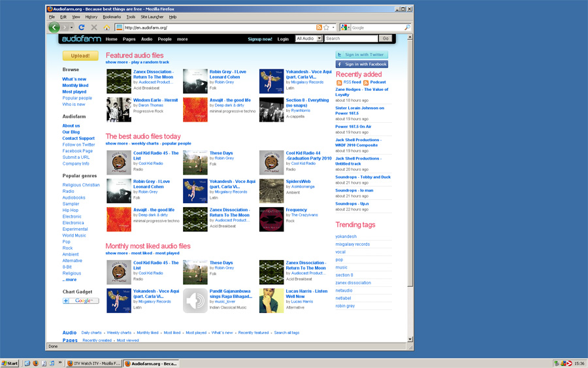
Task: Open the Edit menu
Action: point(63,17)
